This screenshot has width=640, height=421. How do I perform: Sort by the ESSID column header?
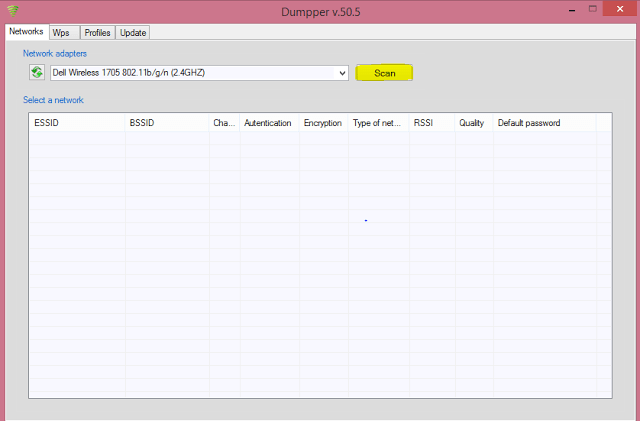pyautogui.click(x=77, y=123)
